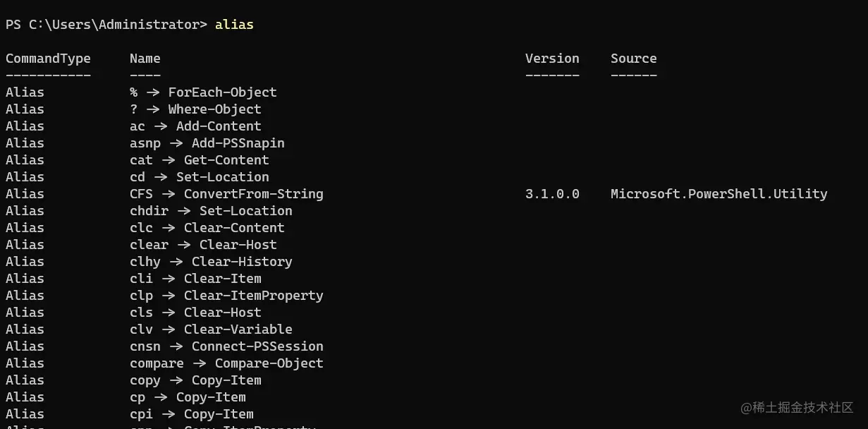Click the typed alias command
Viewport: 868px width, 429px height.
pyautogui.click(x=234, y=25)
